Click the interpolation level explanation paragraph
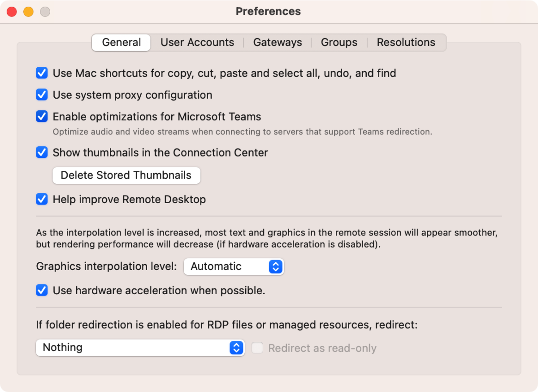The width and height of the screenshot is (538, 392). (267, 239)
